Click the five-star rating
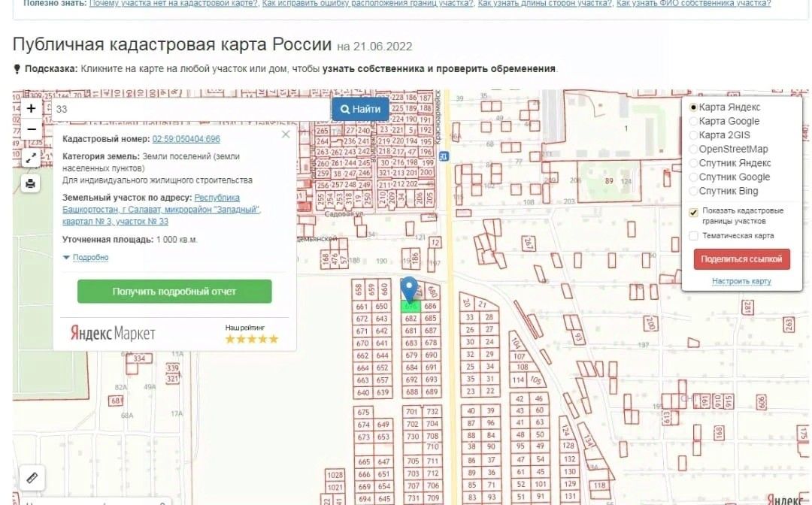Viewport: 812px width, 505px height. [252, 340]
